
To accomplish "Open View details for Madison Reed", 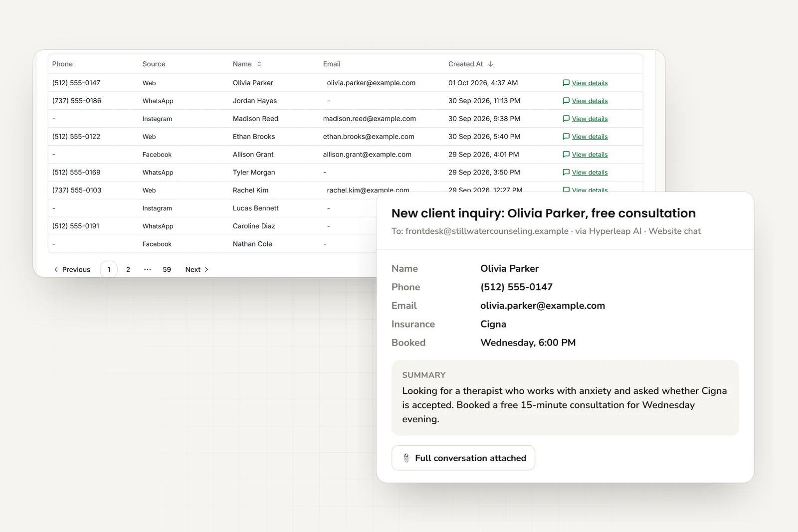I will pyautogui.click(x=590, y=119).
